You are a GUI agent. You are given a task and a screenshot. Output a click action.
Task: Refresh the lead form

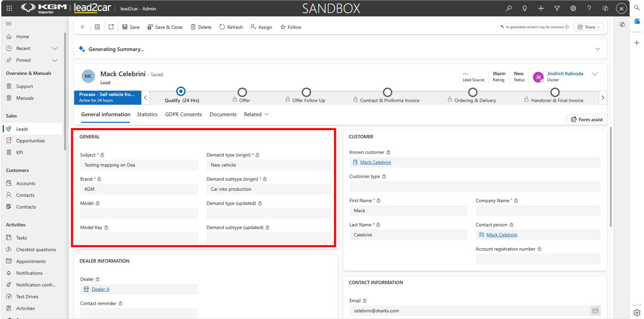[x=231, y=27]
